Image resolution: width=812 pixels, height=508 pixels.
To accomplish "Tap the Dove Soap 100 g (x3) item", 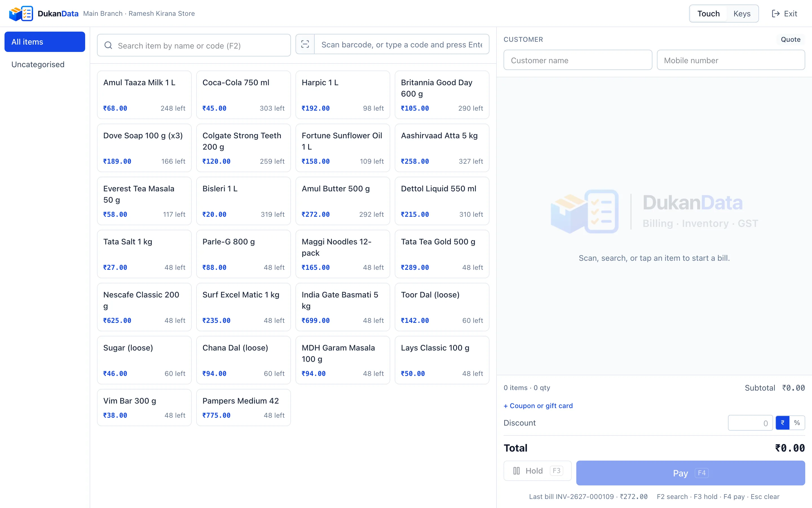I will coord(144,148).
